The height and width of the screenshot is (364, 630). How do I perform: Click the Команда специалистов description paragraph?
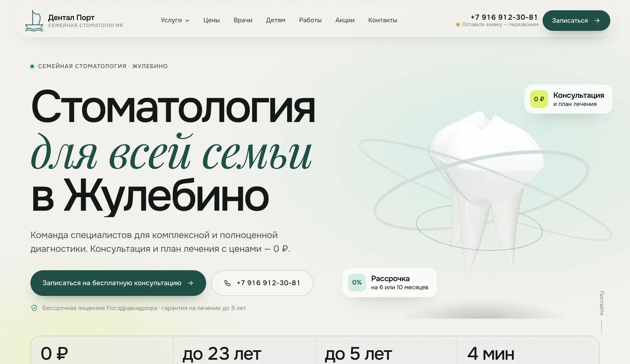(x=160, y=242)
